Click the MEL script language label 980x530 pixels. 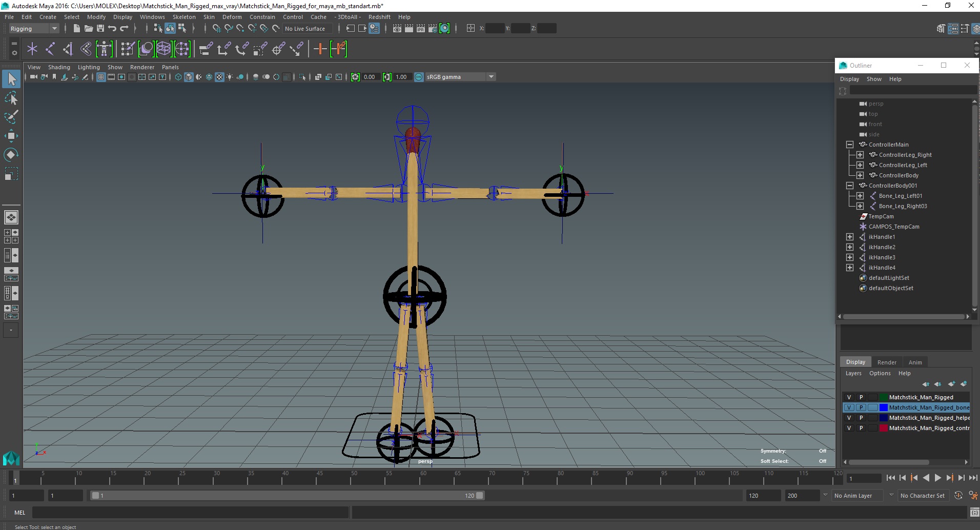click(19, 513)
